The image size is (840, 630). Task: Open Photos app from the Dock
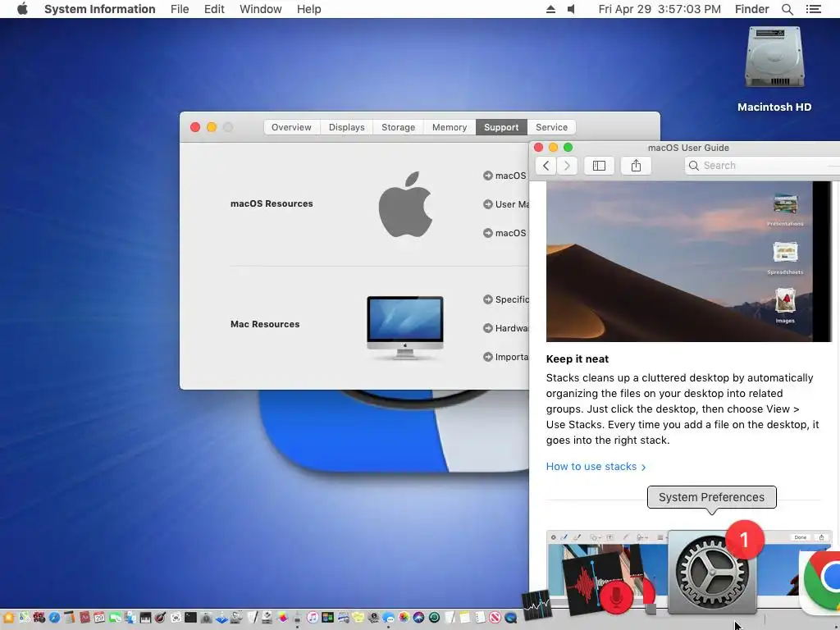point(404,618)
